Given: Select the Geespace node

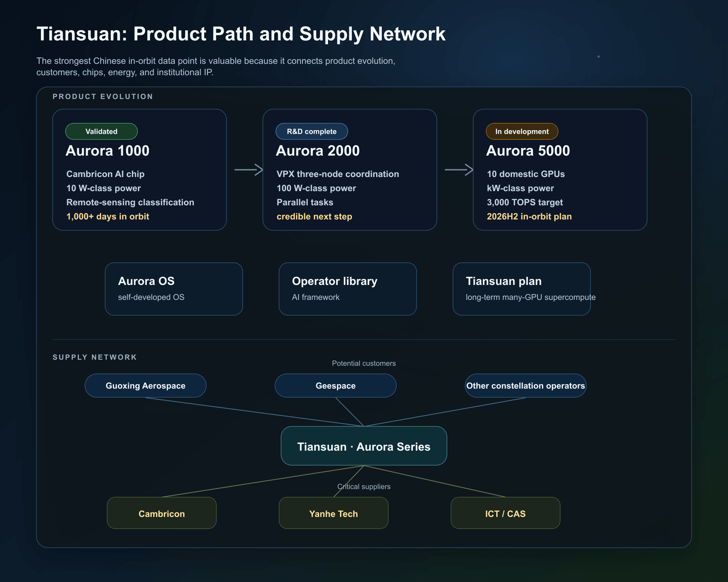Looking at the screenshot, I should click(x=336, y=386).
